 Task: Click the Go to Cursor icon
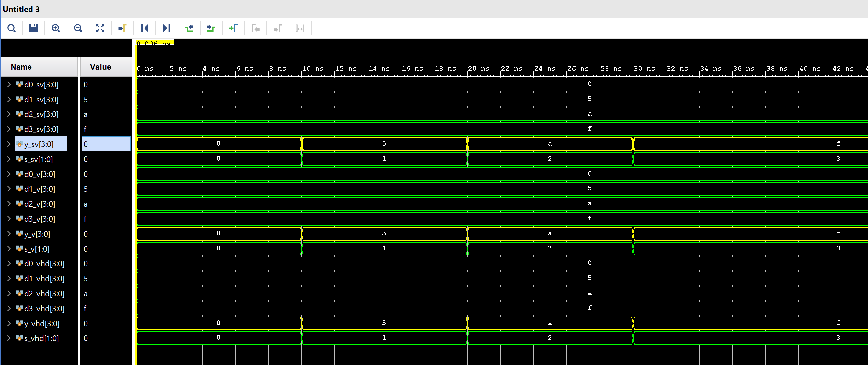pyautogui.click(x=122, y=28)
